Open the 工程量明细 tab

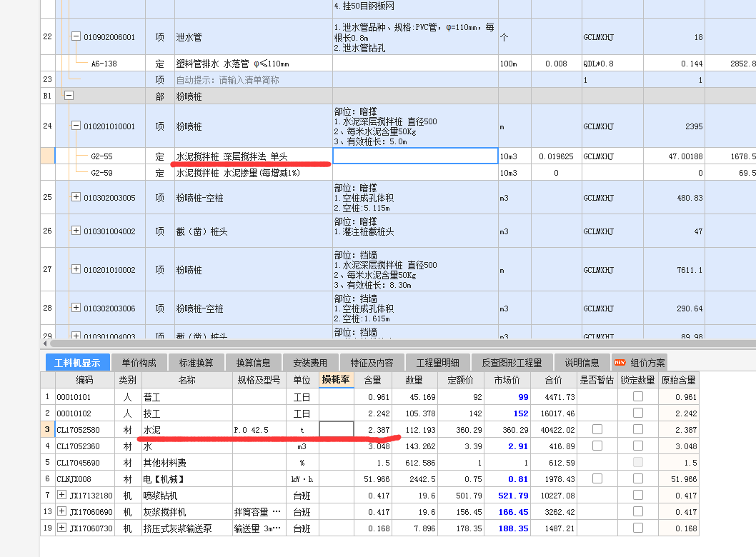pos(437,363)
